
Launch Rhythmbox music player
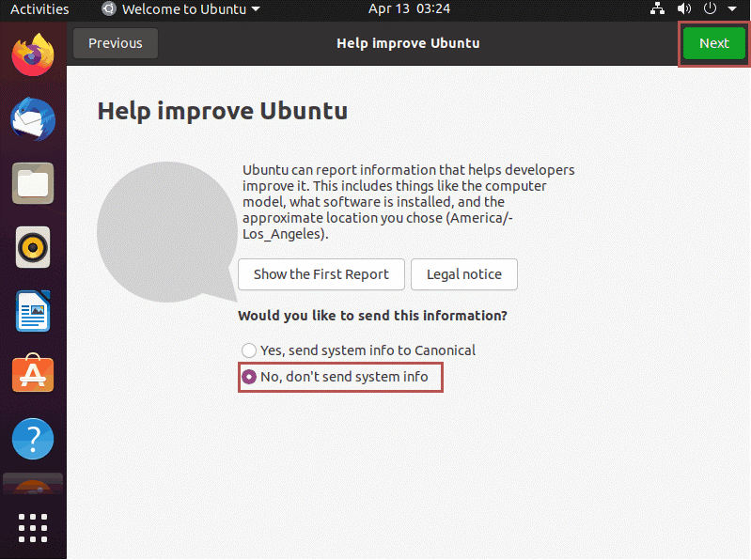[x=33, y=247]
